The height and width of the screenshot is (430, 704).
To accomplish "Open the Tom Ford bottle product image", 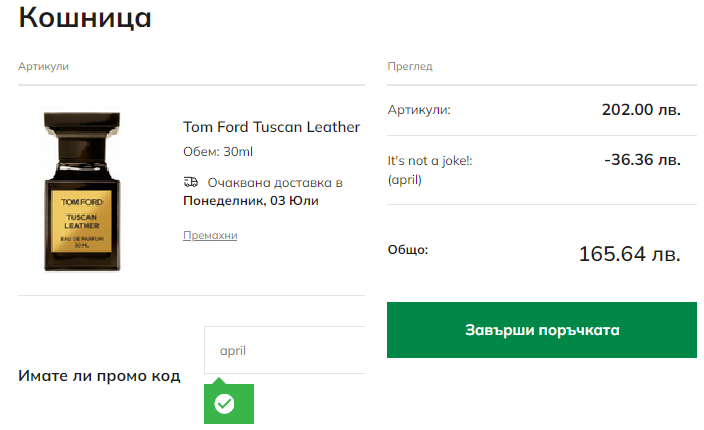I will pyautogui.click(x=82, y=192).
